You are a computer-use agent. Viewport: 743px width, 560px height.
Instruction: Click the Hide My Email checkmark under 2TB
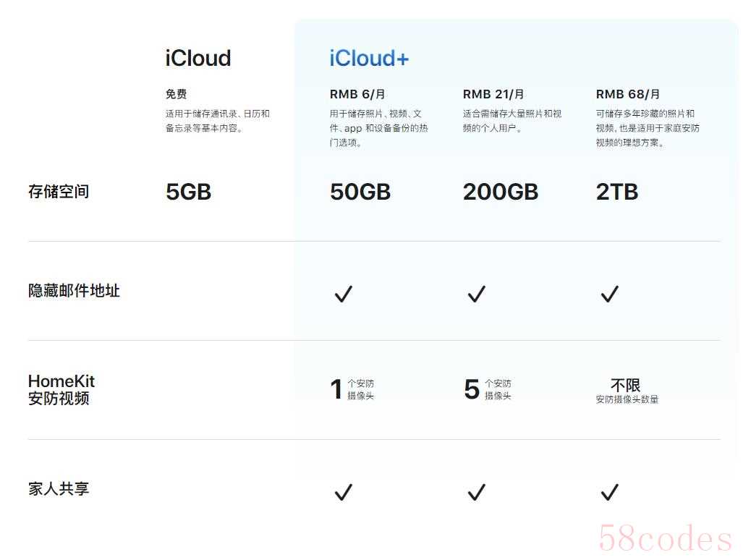coord(610,294)
